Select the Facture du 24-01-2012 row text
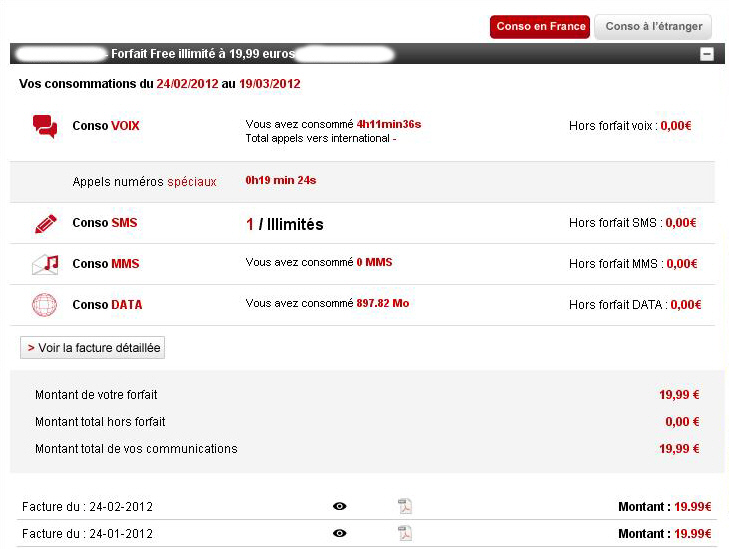The height and width of the screenshot is (549, 729). coord(87,534)
